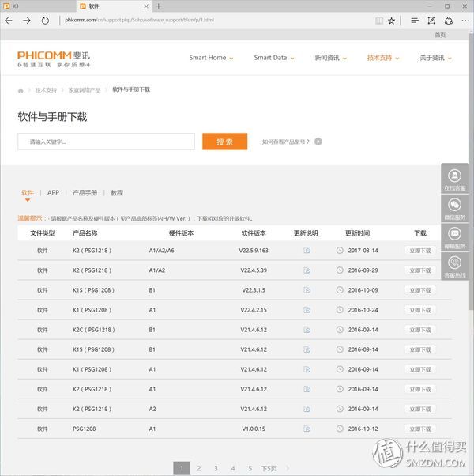Viewport: 474px width, 476px height.
Task: Click 如何查看产品型号 help link
Action: point(285,142)
